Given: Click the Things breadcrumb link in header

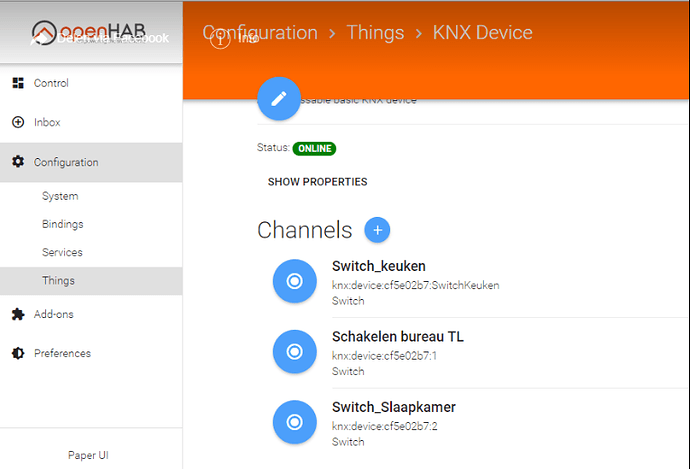Looking at the screenshot, I should point(375,33).
